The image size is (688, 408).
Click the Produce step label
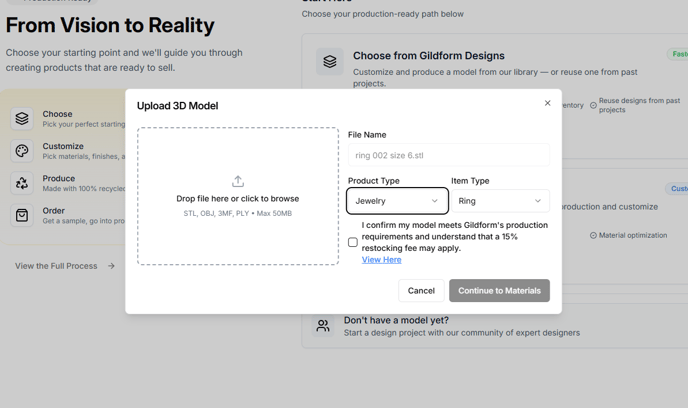pos(59,179)
